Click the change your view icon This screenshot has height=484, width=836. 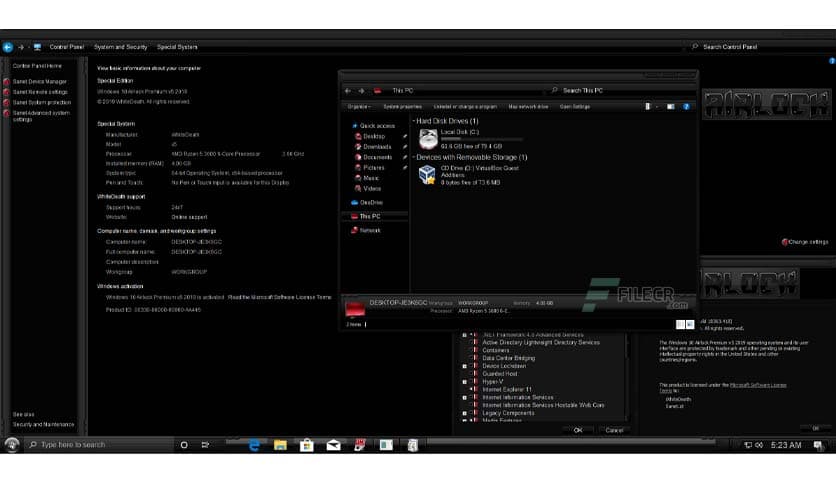point(648,107)
